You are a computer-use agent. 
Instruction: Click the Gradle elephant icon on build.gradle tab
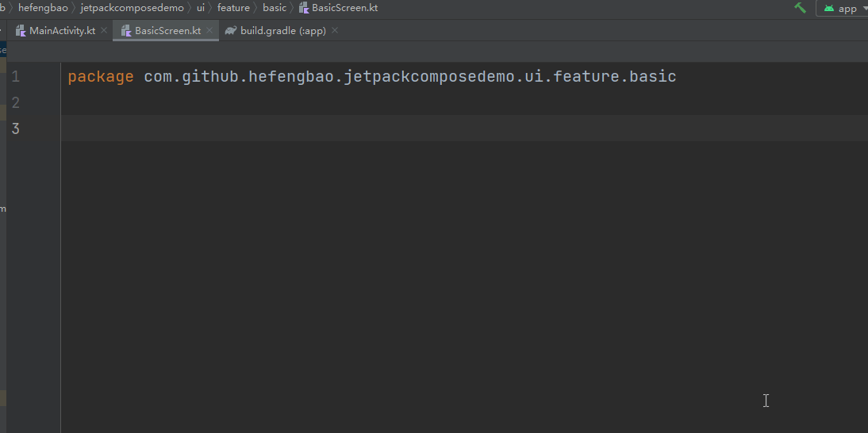coord(231,31)
